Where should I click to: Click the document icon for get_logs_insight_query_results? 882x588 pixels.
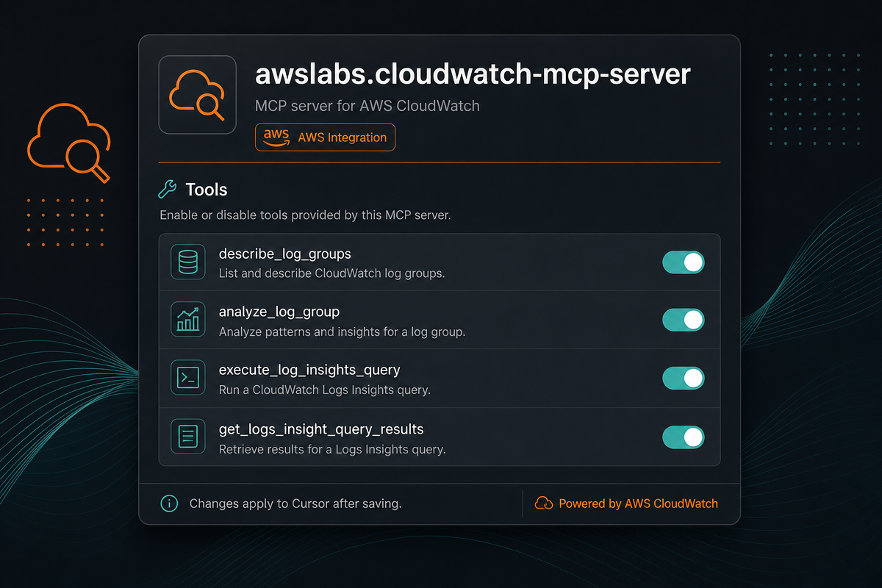[x=188, y=437]
